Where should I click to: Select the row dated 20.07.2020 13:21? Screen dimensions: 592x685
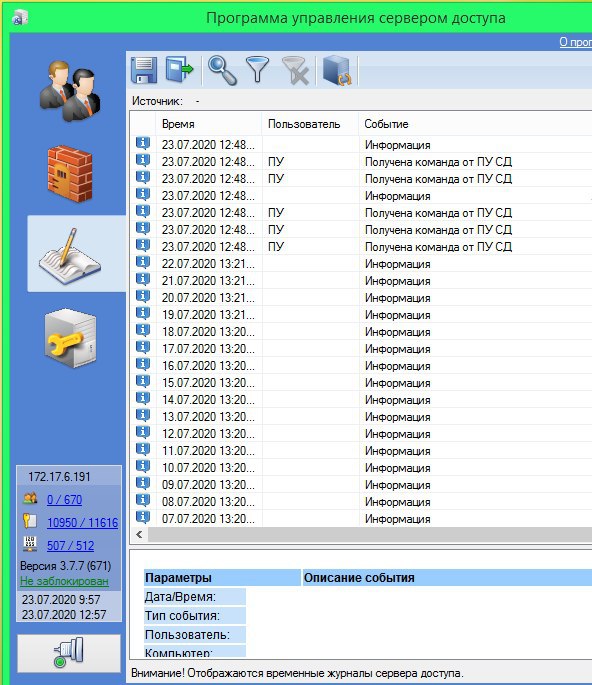(361, 298)
